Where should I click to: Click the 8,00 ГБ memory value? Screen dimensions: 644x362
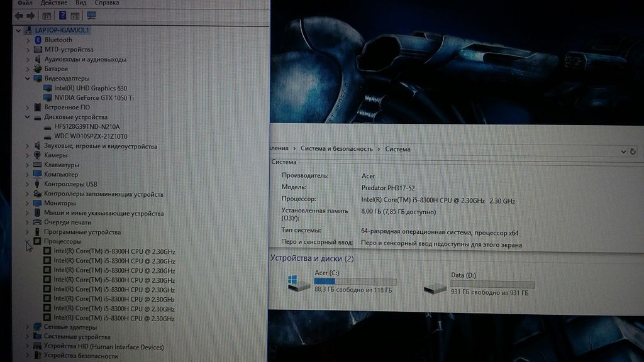(x=398, y=212)
